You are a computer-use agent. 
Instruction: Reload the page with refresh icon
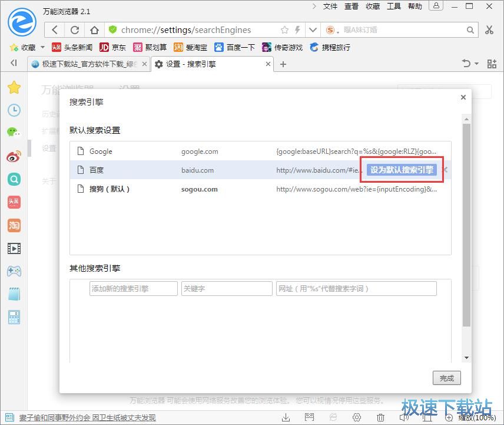(x=75, y=30)
